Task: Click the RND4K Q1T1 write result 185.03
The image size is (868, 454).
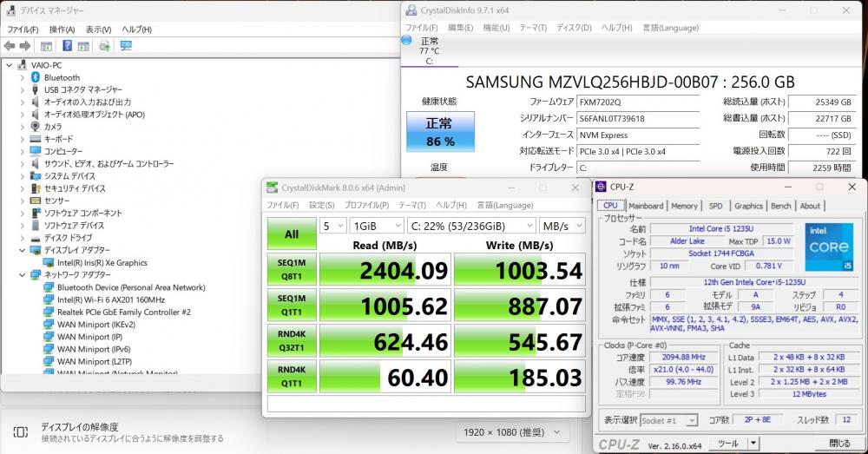Action: [x=520, y=377]
